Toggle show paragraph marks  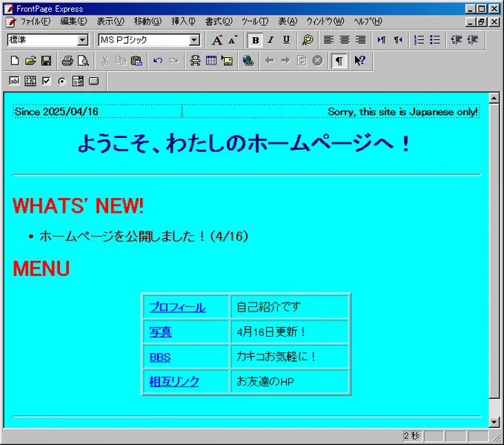pos(339,61)
